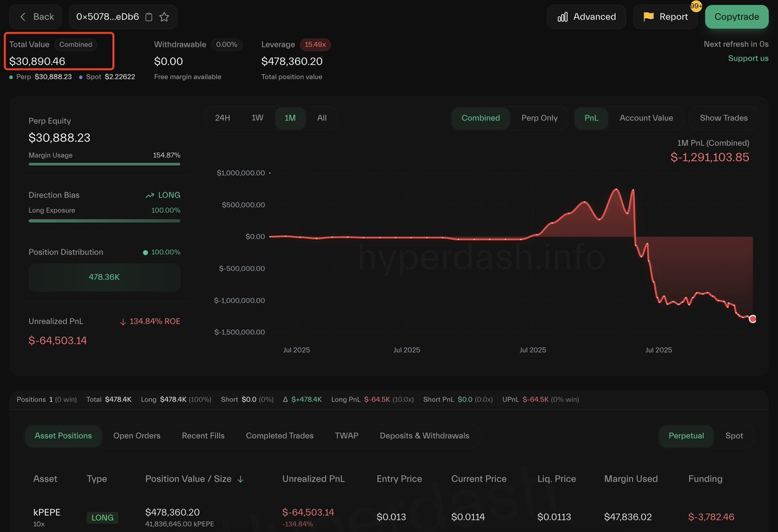Click the Perp $30,888.23 legend entry
The width and height of the screenshot is (778, 532).
tap(40, 76)
